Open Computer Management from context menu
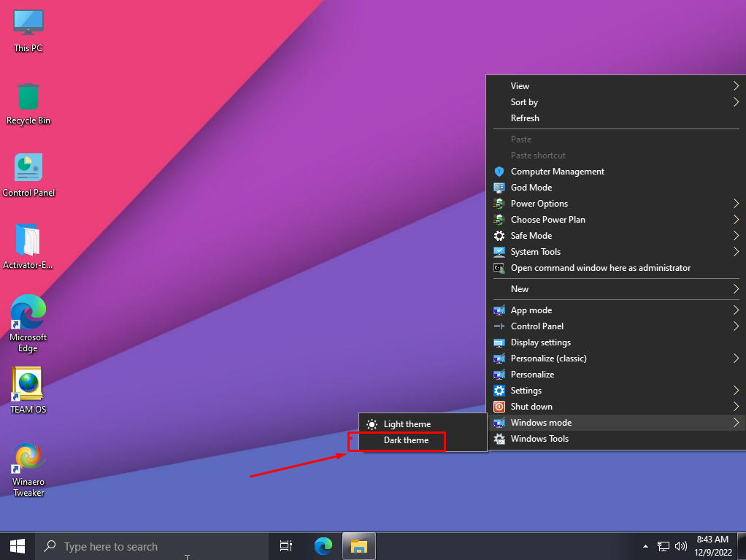Image resolution: width=746 pixels, height=560 pixels. (x=557, y=172)
